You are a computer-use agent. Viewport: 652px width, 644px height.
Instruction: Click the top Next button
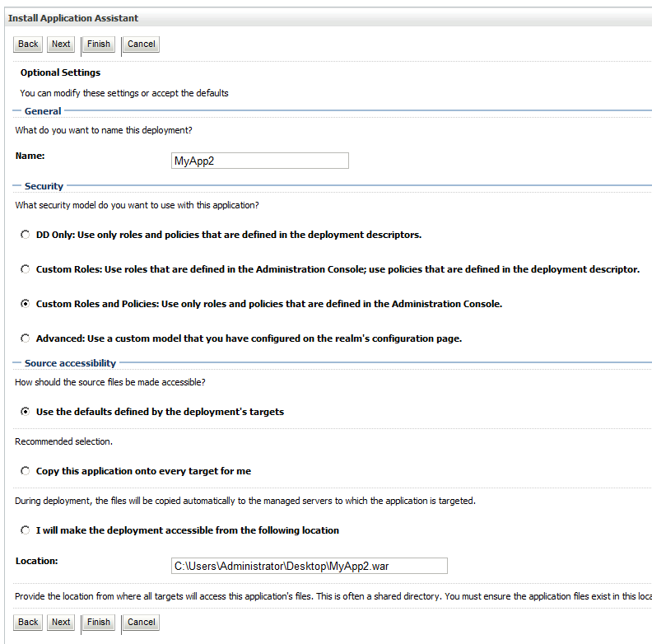click(61, 44)
